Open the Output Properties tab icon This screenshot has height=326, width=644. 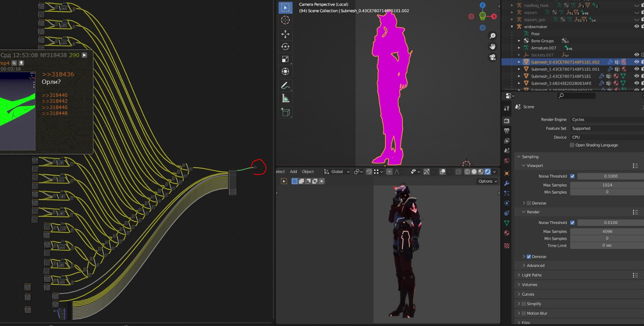point(507,131)
